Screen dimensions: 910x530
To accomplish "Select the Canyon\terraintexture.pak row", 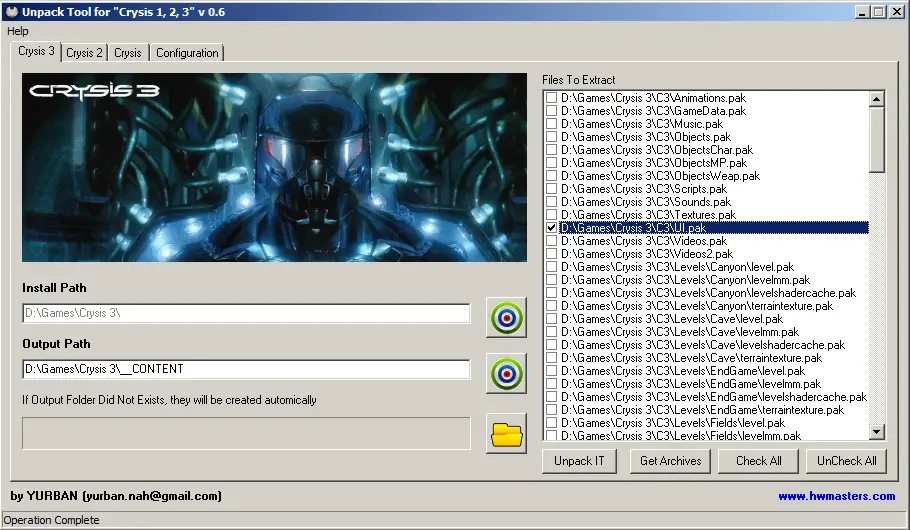I will [696, 306].
